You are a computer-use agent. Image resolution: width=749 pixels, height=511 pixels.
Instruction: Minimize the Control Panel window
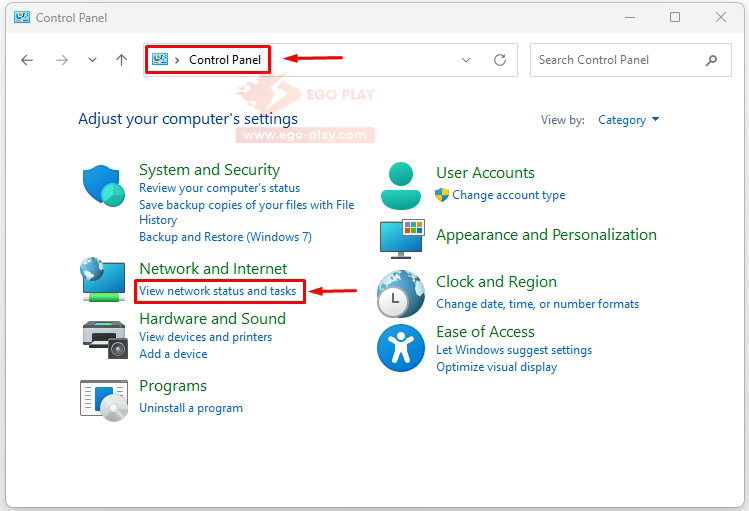point(630,18)
